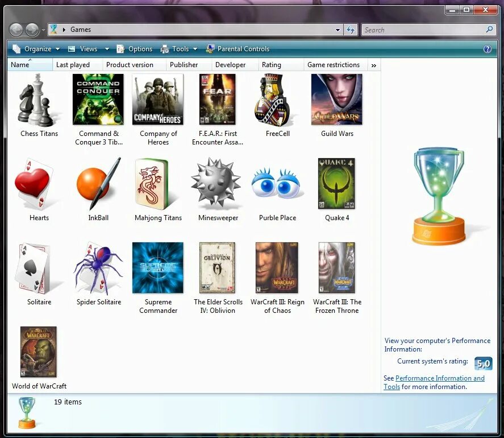Select the Supreme Commander icon
The height and width of the screenshot is (438, 504).
click(x=158, y=268)
